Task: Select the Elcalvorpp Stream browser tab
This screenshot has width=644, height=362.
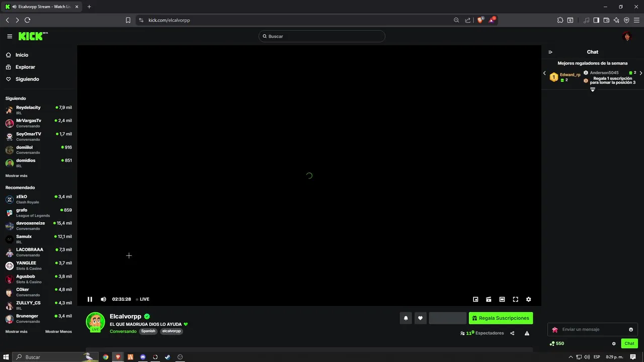Action: click(41, 7)
